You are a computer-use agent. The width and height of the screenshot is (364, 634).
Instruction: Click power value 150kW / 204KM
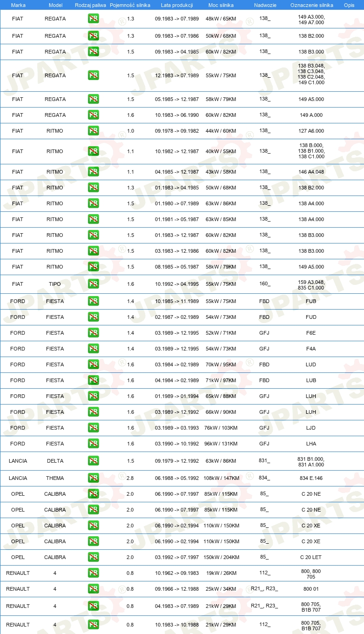pos(221,557)
